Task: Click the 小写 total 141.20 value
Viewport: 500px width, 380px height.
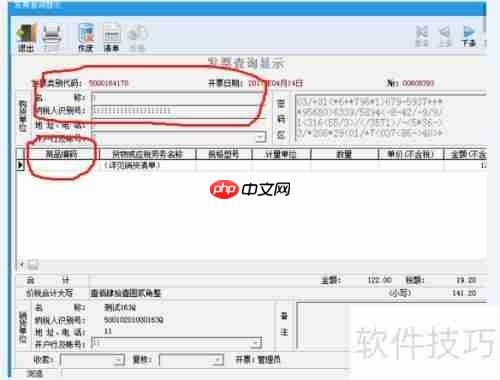Action: click(464, 293)
